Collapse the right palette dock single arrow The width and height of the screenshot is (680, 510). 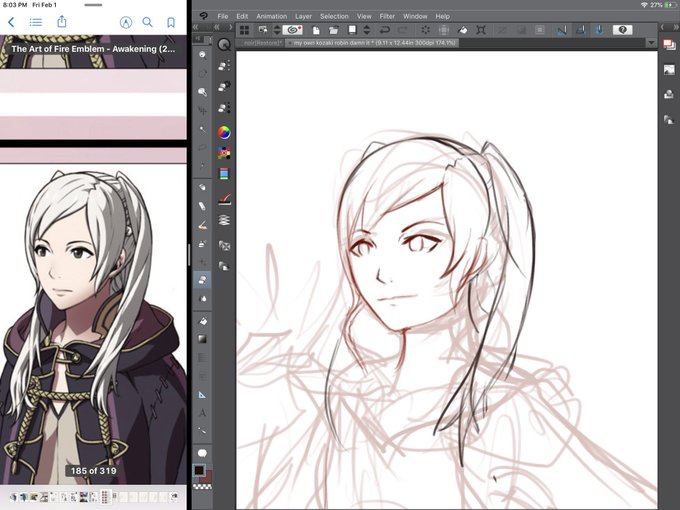pos(662,27)
